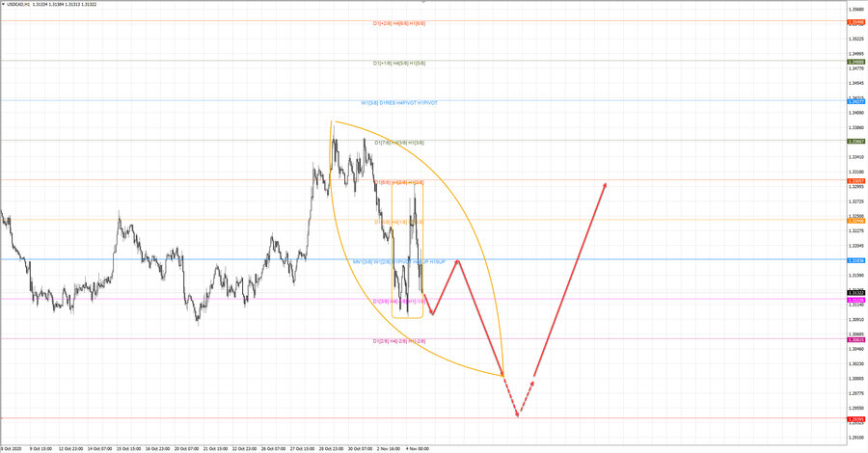Image resolution: width=868 pixels, height=453 pixels.
Task: Click the small triangle before USDCAD,H1
Action: 3,5
